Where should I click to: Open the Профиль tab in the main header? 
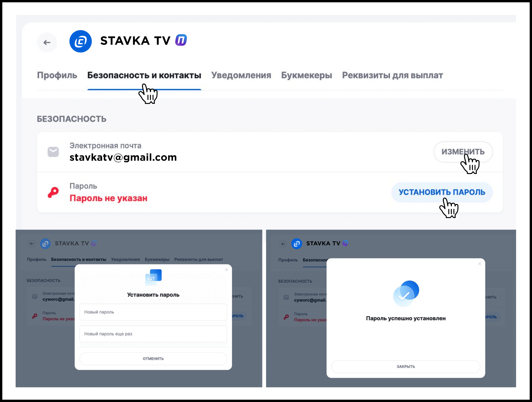point(57,75)
